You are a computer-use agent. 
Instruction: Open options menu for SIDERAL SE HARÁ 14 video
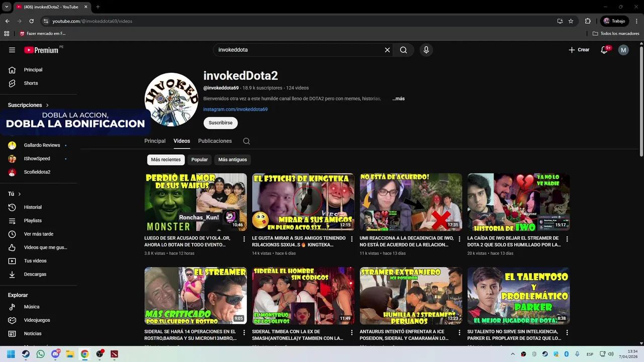[x=244, y=333]
